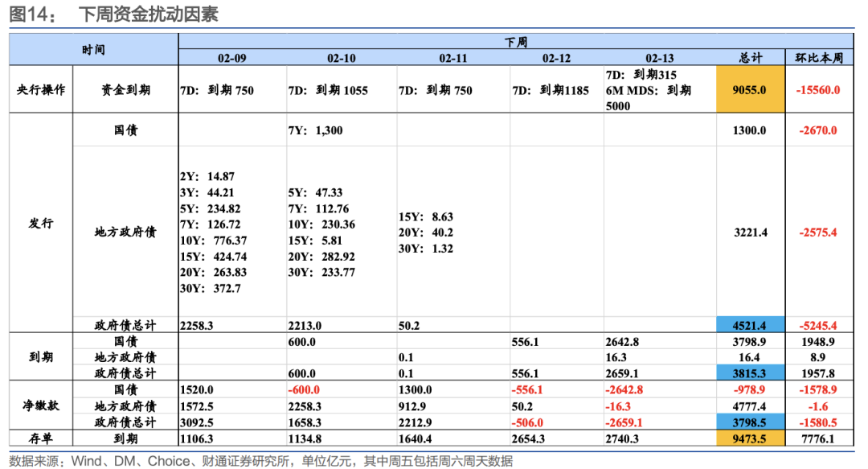Click the 总计 header cell
Image resolution: width=868 pixels, height=469 pixels.
(x=750, y=59)
